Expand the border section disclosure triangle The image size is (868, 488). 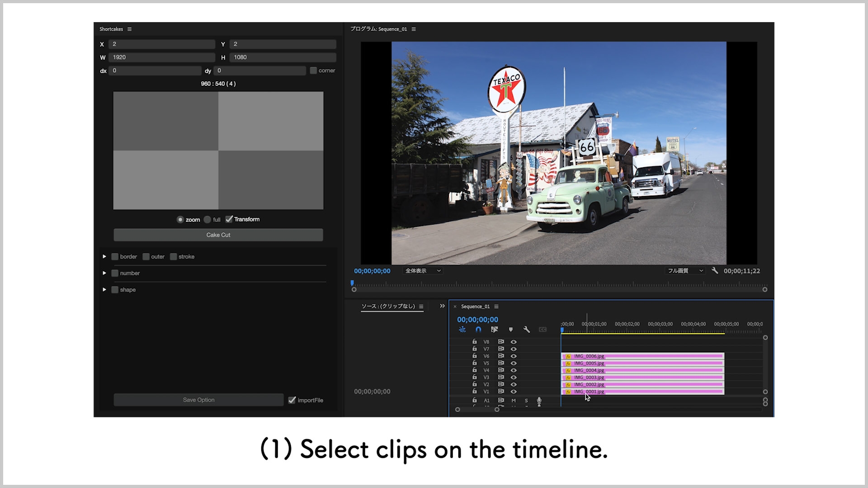coord(104,256)
